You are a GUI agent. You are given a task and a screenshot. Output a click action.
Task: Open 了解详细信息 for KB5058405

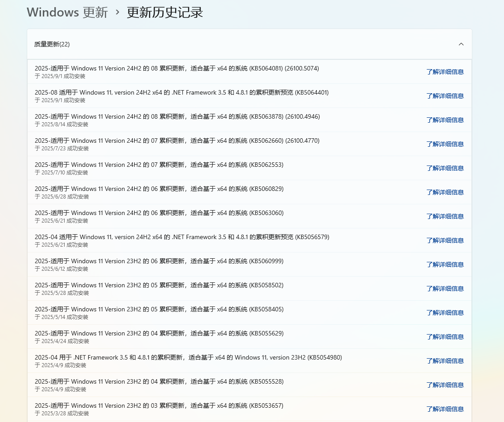445,313
